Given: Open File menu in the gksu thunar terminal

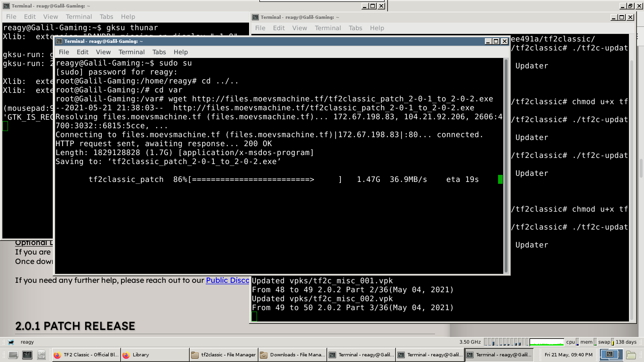Looking at the screenshot, I should click(11, 16).
